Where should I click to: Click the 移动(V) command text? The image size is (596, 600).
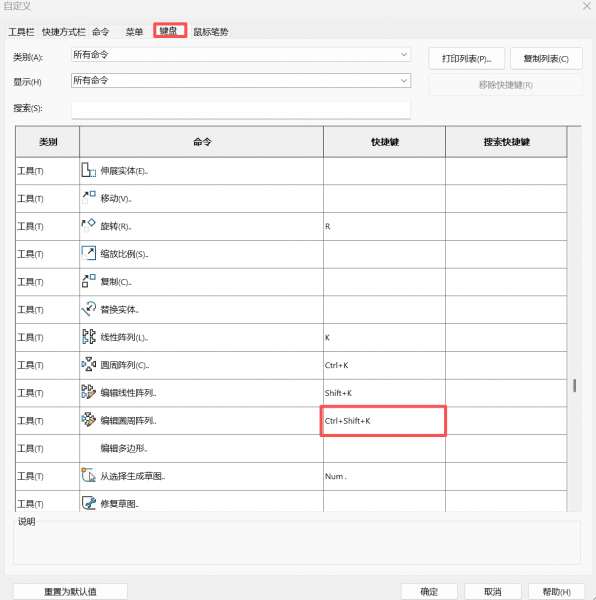tap(116, 198)
